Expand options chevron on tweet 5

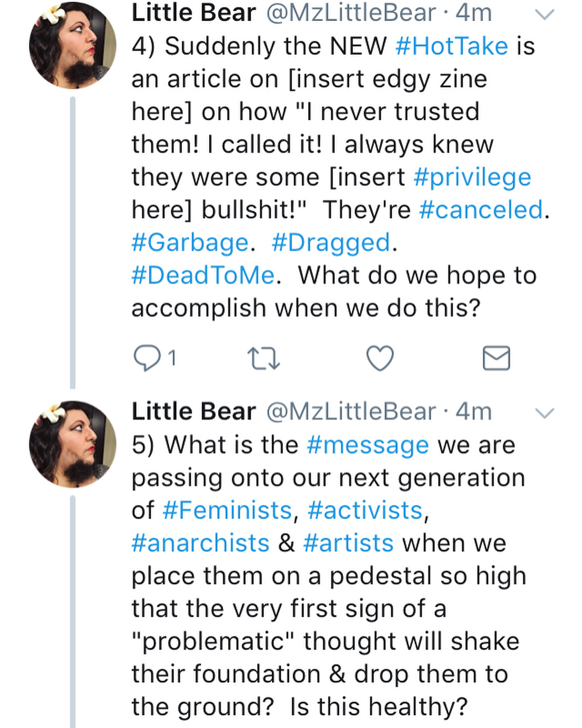[545, 414]
